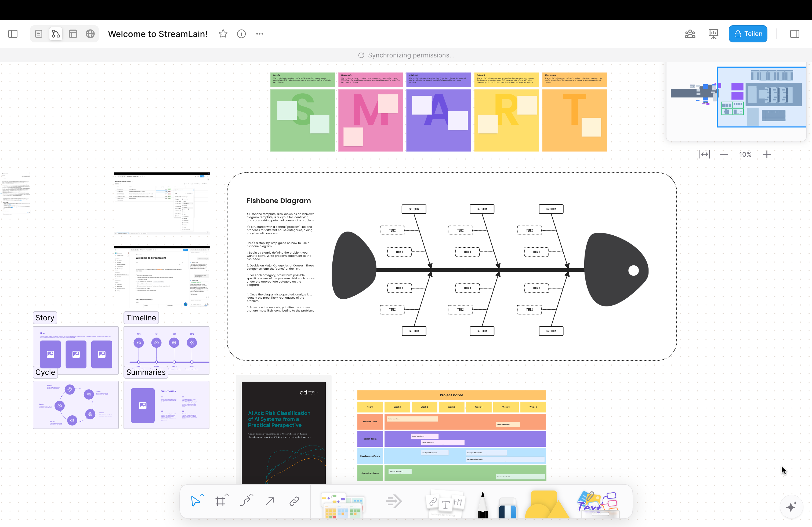Open the doc info icon
The image size is (812, 527).
coord(241,34)
